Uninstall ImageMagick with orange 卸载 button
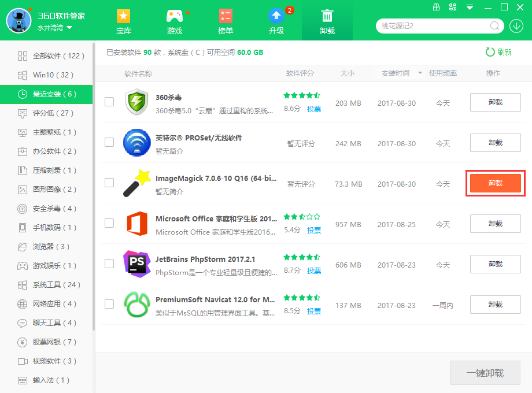This screenshot has height=393, width=532. (x=495, y=183)
